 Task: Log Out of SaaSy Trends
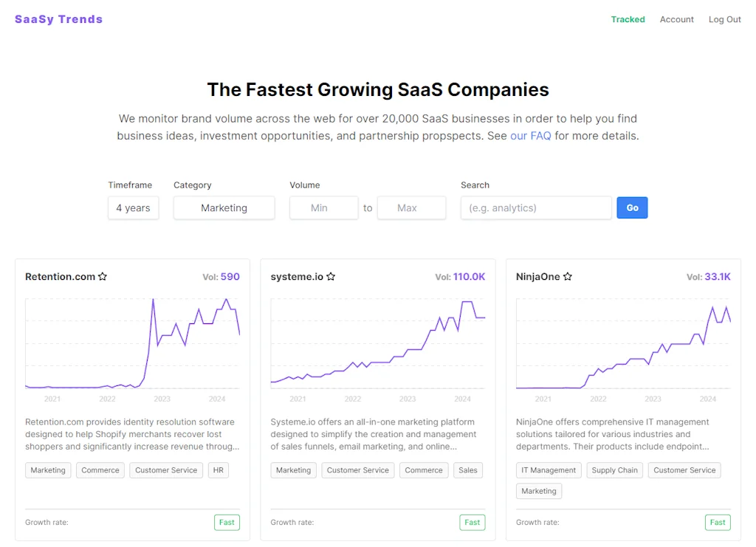tap(724, 19)
